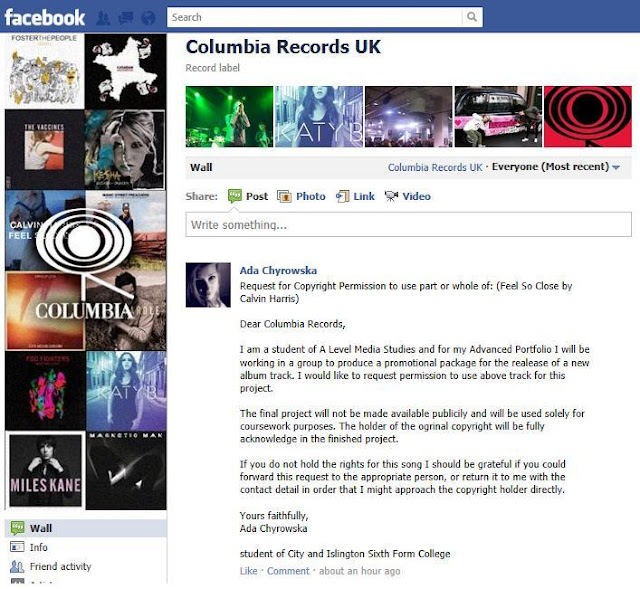This screenshot has width=640, height=589.
Task: Open messages icon in header
Action: tap(126, 18)
